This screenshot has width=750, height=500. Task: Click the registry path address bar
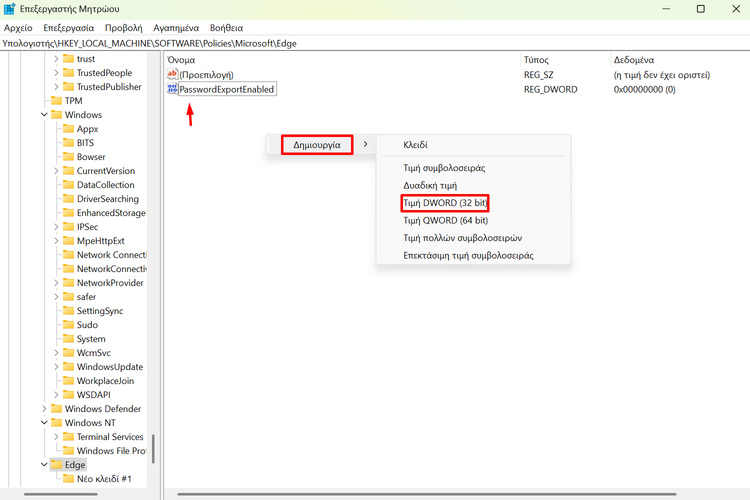point(375,44)
